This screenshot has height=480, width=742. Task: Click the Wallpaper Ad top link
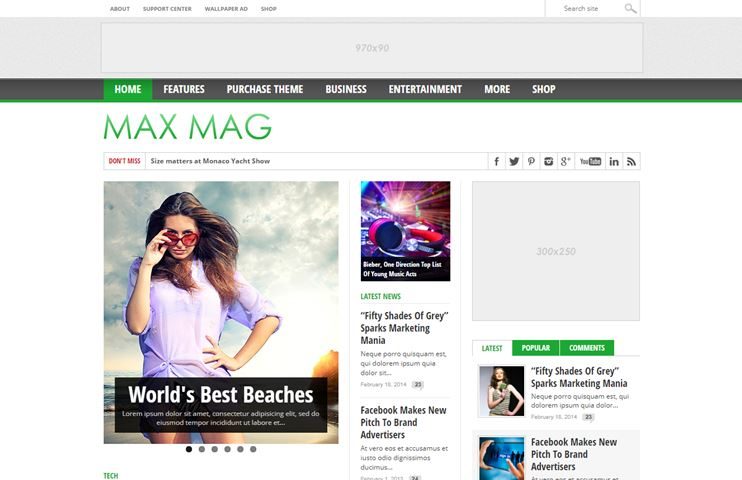226,9
